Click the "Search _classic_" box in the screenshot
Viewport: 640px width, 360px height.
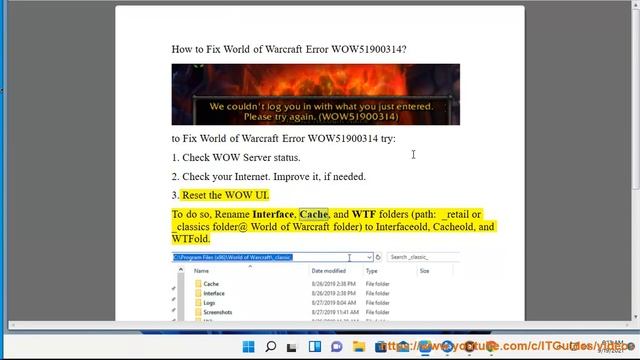click(423, 257)
